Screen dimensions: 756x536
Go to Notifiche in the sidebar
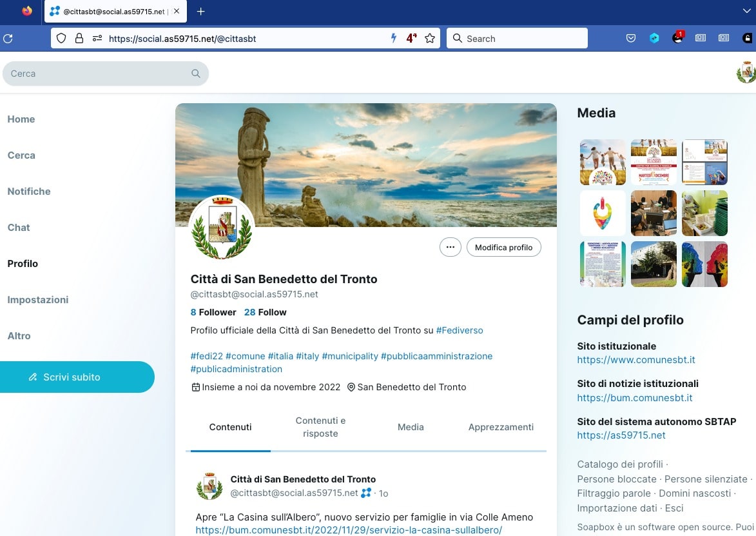click(x=29, y=192)
